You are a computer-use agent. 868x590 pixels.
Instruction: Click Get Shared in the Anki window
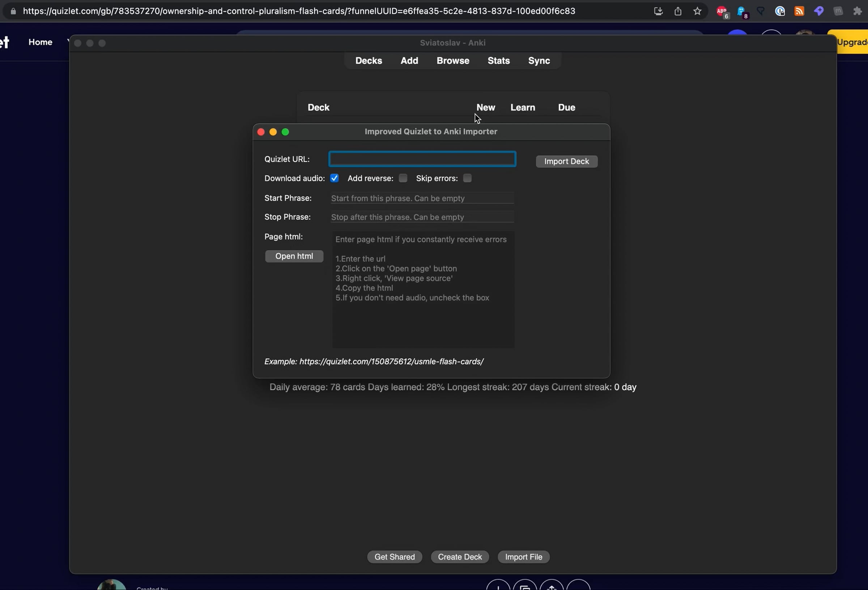[x=395, y=557]
